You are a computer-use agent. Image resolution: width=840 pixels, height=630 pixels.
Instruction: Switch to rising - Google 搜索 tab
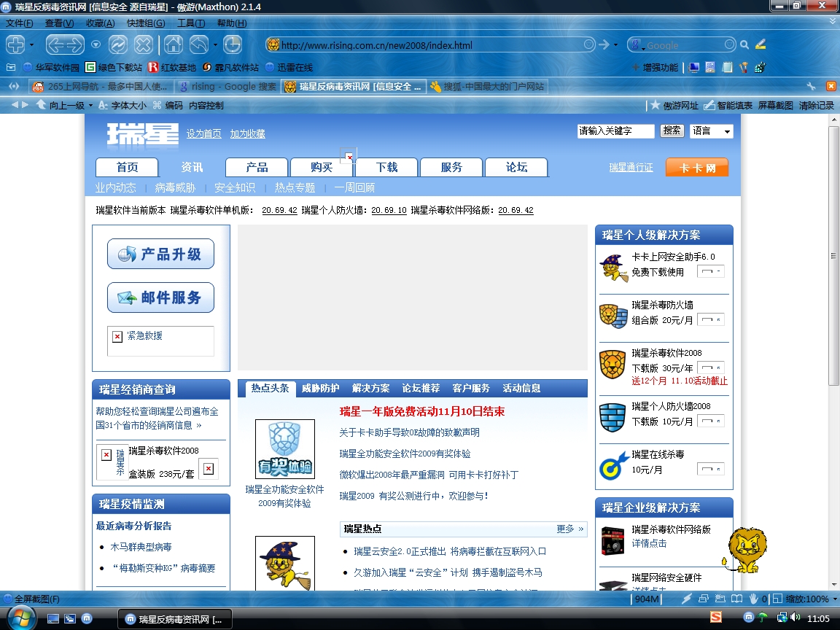(x=228, y=86)
